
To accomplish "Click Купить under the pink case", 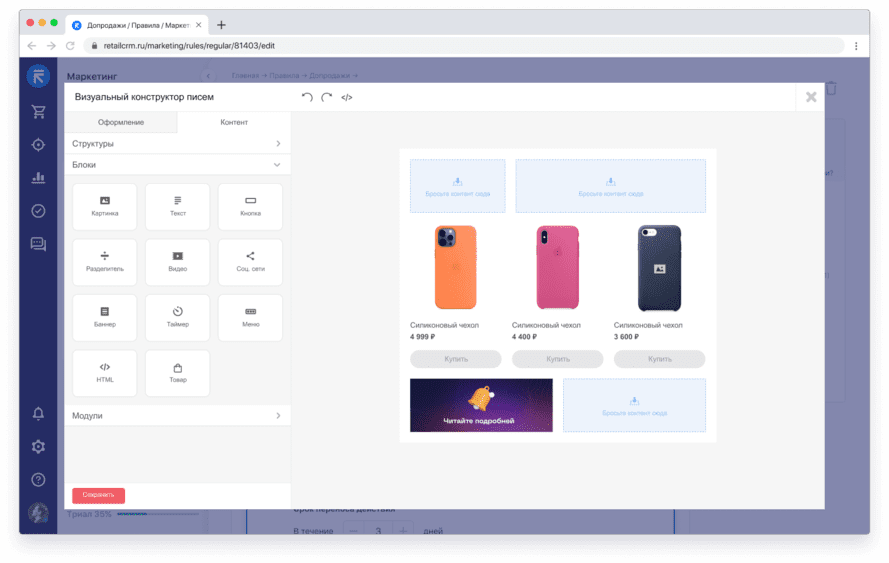I will coord(557,359).
